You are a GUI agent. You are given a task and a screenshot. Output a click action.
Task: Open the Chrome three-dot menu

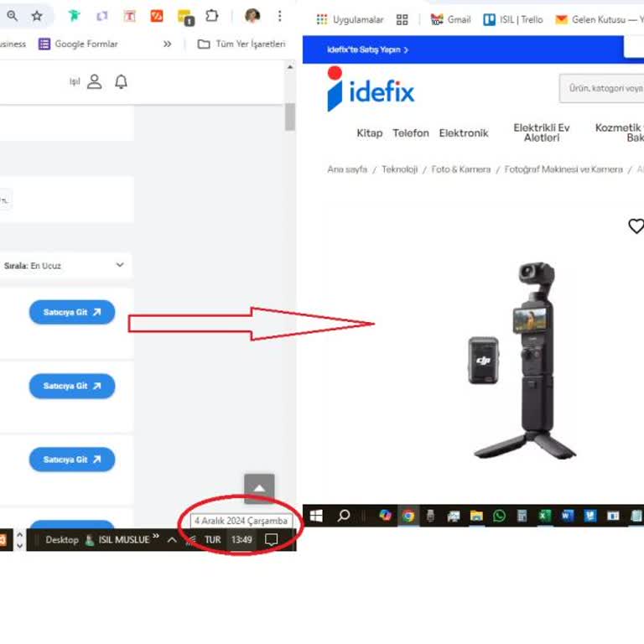tap(280, 16)
